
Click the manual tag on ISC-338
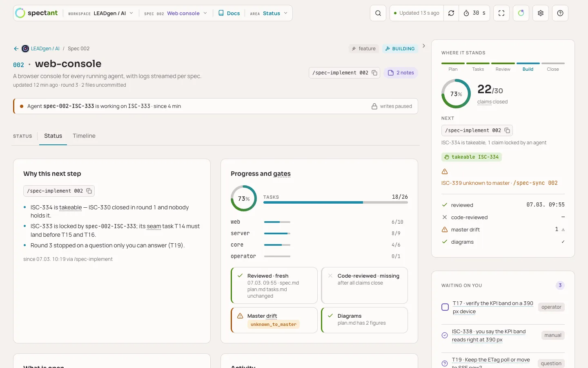pyautogui.click(x=553, y=335)
